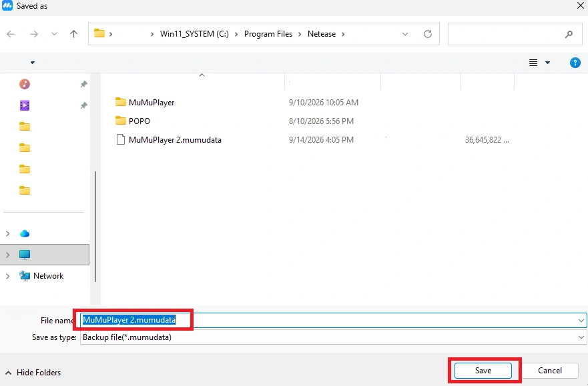Viewport: 588px width, 386px height.
Task: Select the OneDrive cloud icon
Action: coord(25,233)
